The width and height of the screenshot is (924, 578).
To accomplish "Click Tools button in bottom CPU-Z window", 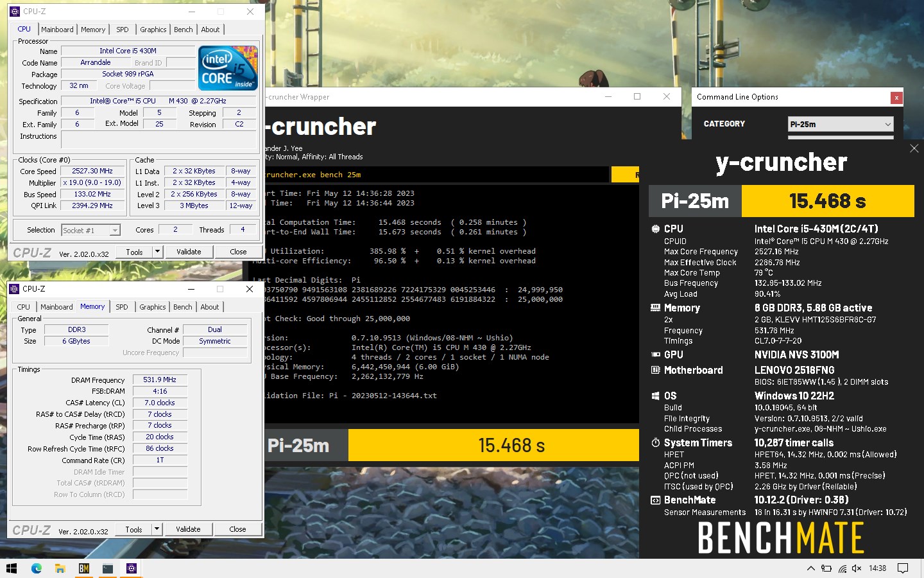I will 133,529.
